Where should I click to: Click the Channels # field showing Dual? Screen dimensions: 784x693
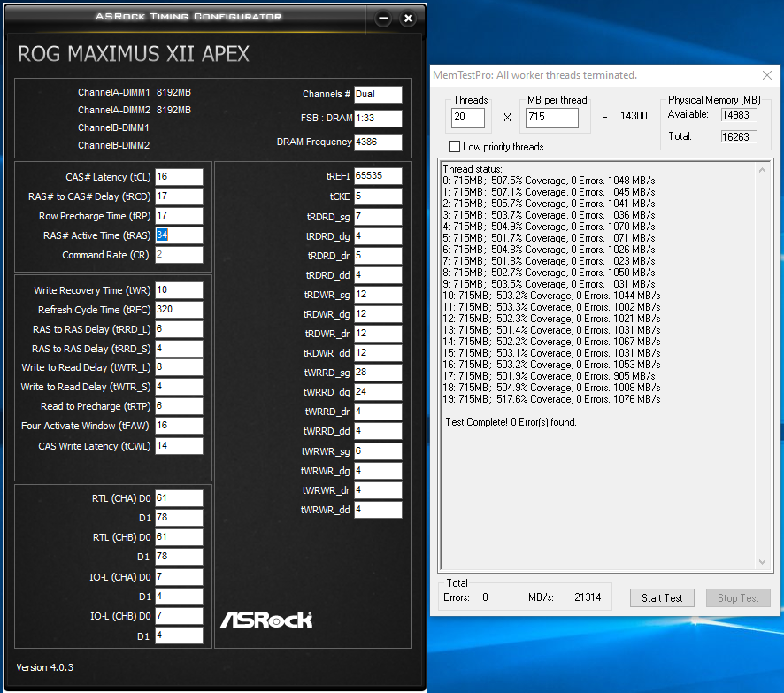(378, 94)
